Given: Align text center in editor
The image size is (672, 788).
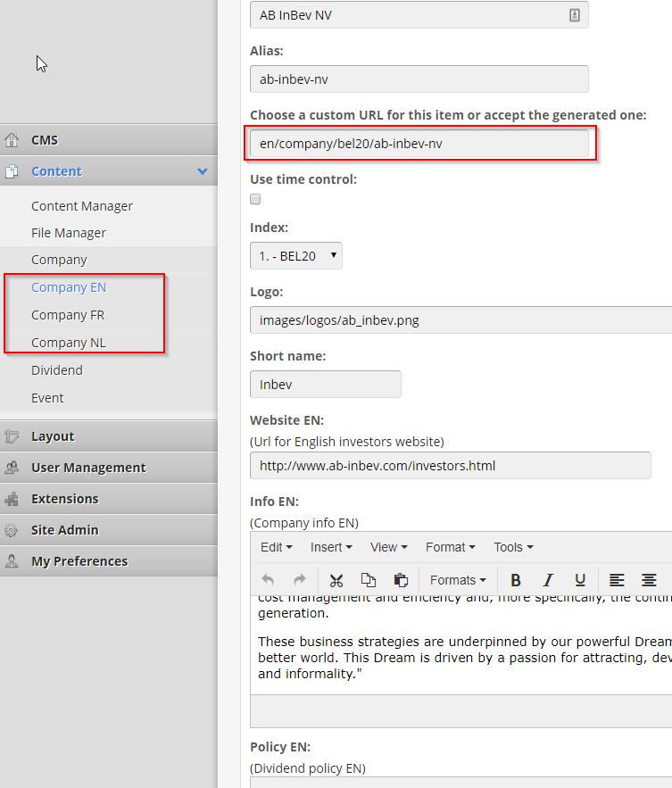Looking at the screenshot, I should tap(649, 580).
